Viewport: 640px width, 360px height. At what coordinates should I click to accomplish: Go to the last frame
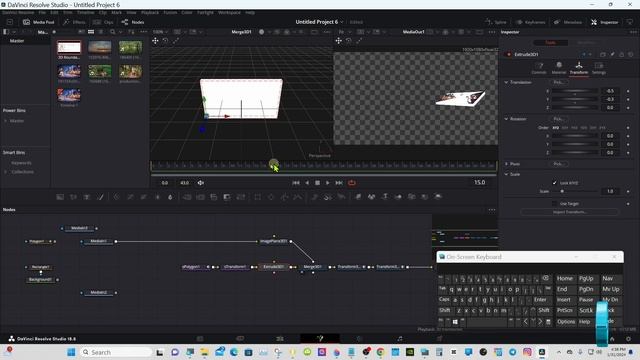[x=339, y=183]
